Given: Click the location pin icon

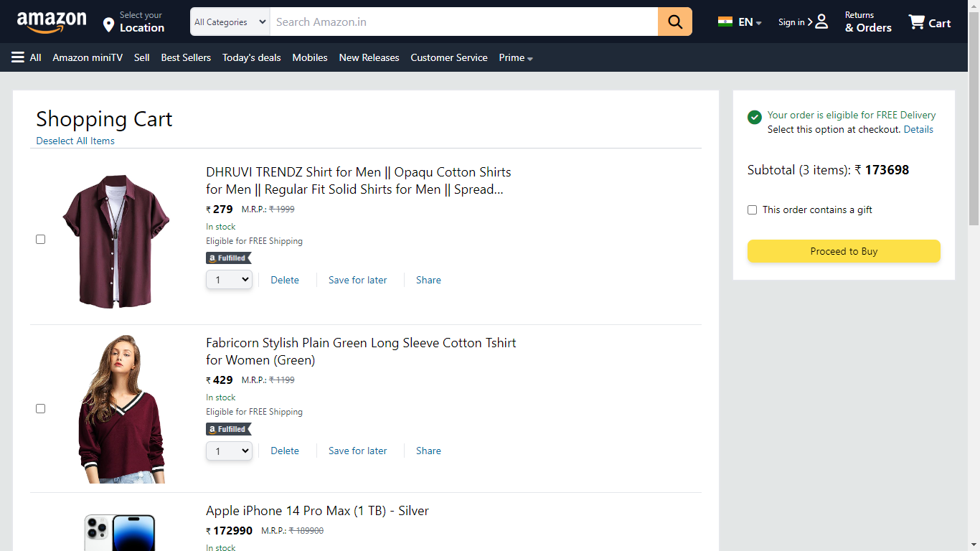Looking at the screenshot, I should coord(108,25).
